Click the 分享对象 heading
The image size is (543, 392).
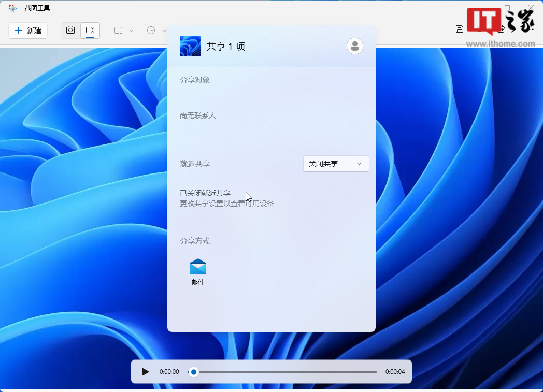point(195,80)
